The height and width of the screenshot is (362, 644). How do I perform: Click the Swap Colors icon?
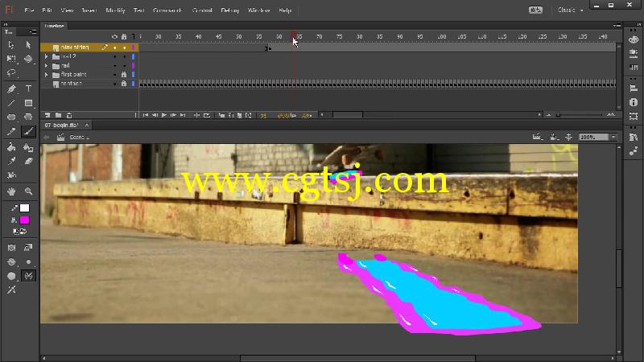click(23, 232)
